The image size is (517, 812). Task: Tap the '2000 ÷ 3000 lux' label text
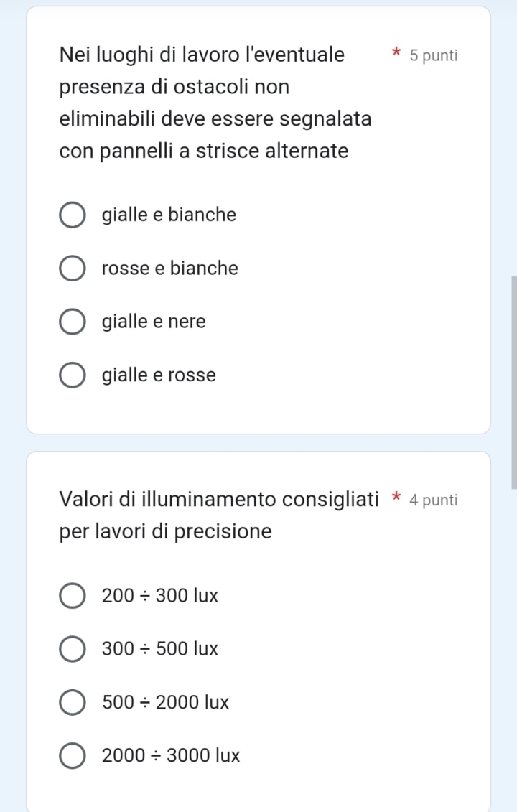tap(171, 756)
